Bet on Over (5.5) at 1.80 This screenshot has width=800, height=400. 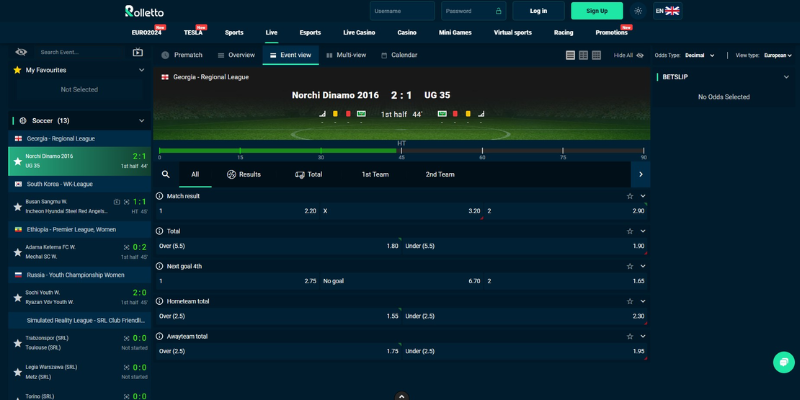point(279,246)
